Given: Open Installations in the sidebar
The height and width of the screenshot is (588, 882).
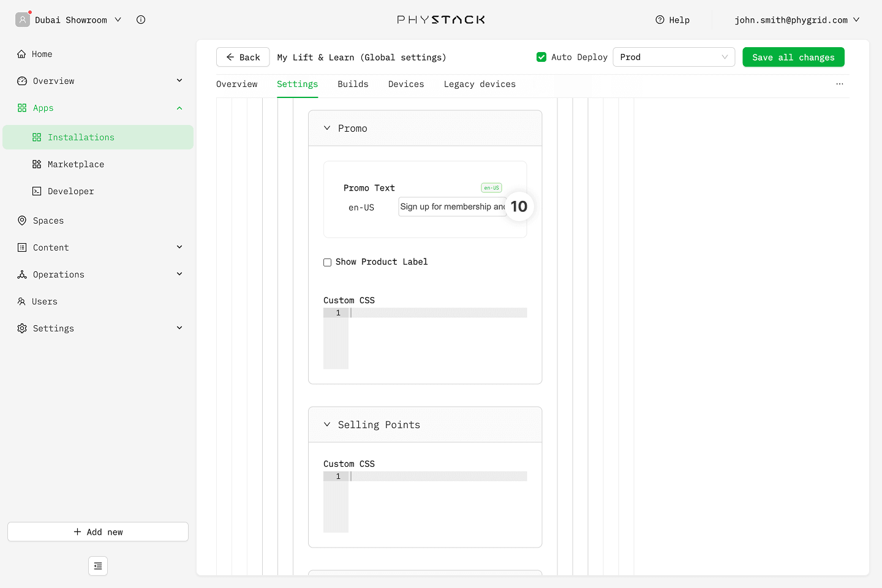Looking at the screenshot, I should pyautogui.click(x=98, y=137).
